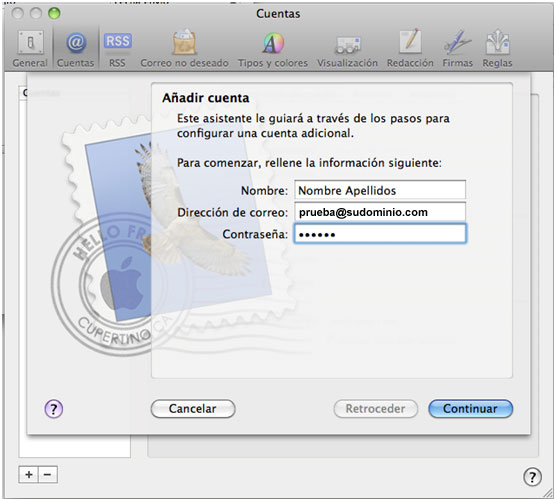
Task: Click the purple help button in assistant
Action: pos(54,409)
